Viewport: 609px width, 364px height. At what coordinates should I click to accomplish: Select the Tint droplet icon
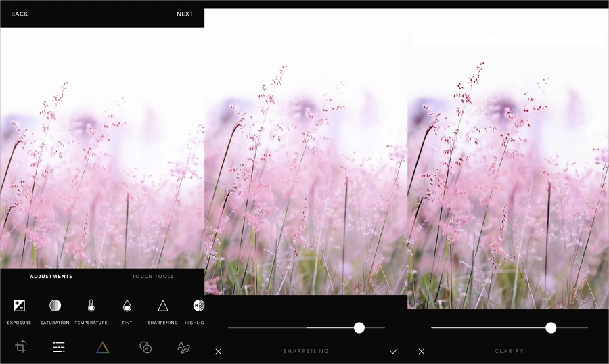(x=127, y=306)
